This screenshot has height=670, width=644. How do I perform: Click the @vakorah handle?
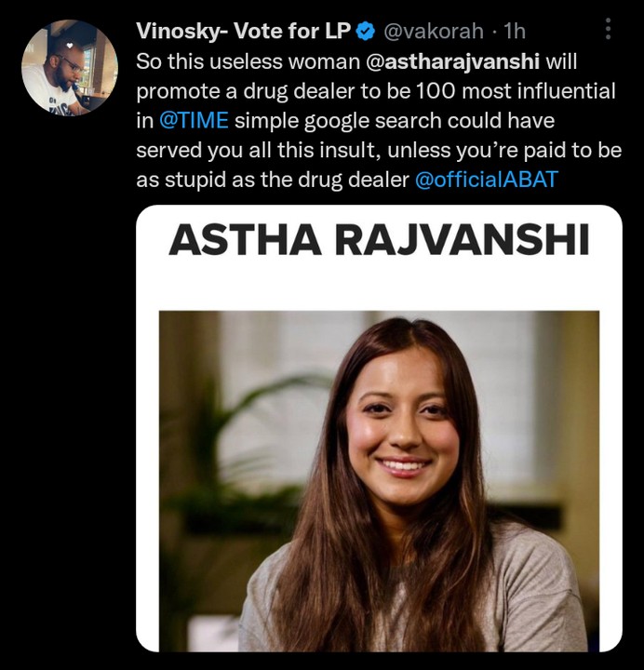[434, 32]
